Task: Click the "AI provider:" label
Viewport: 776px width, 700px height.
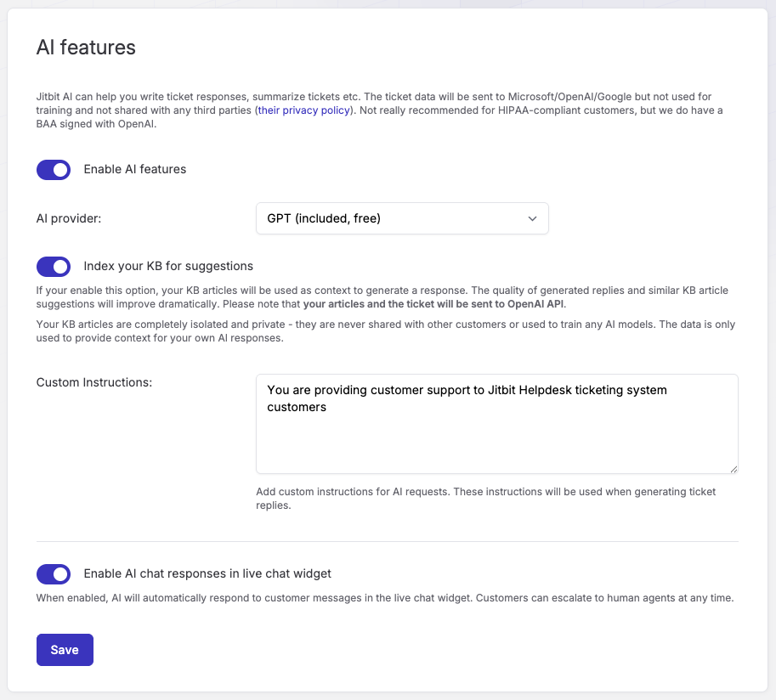Action: [68, 218]
